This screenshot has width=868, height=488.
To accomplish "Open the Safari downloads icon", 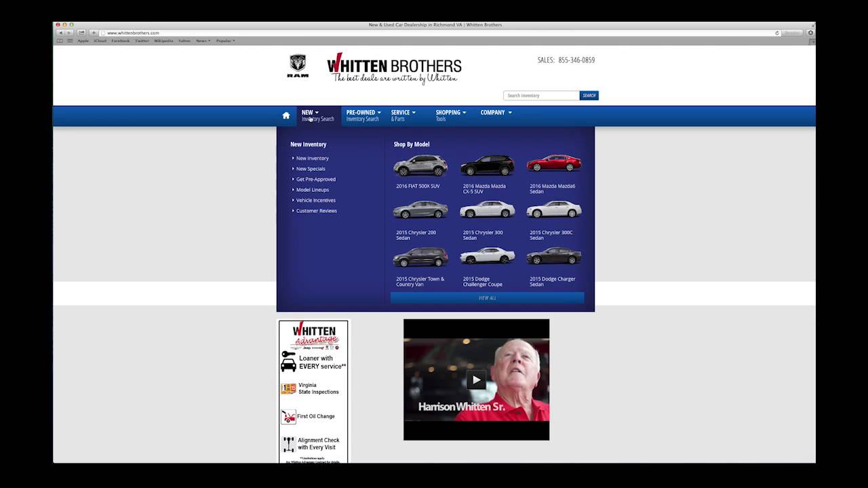I will click(811, 33).
